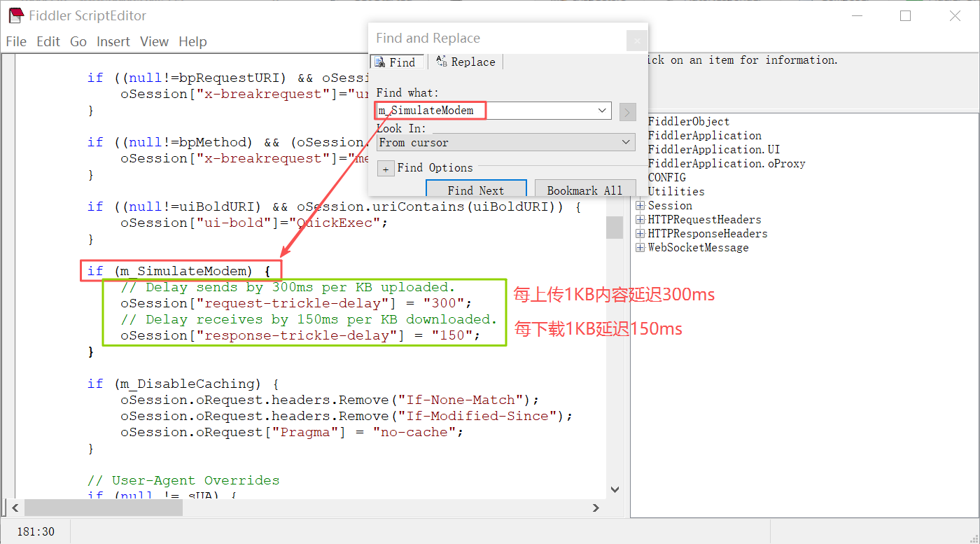Screen dimensions: 980x544
Task: Click the Fiddler ScriptEditor title bar icon
Action: (15, 15)
